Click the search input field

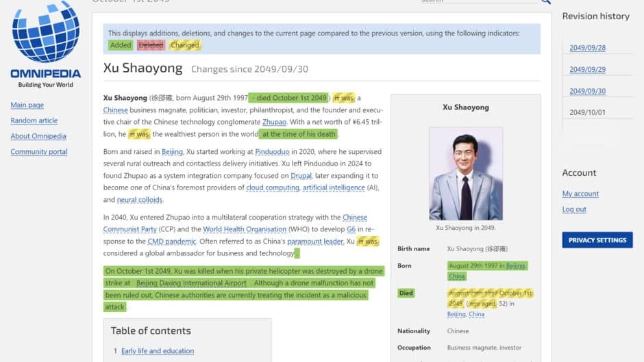point(478,1)
